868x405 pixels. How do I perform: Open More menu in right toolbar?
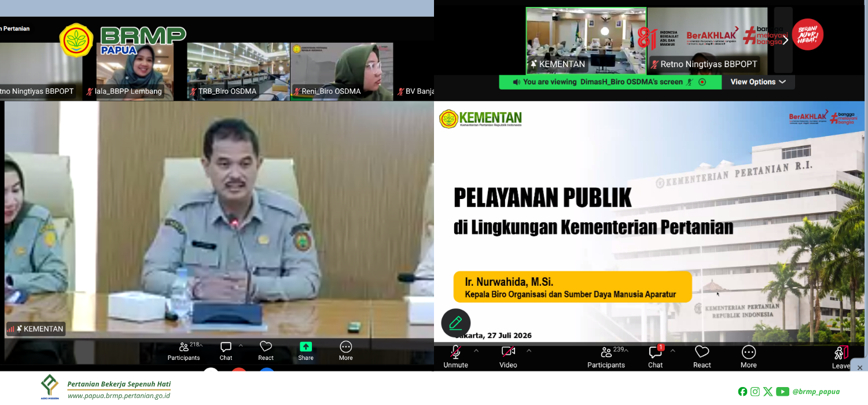click(x=748, y=357)
